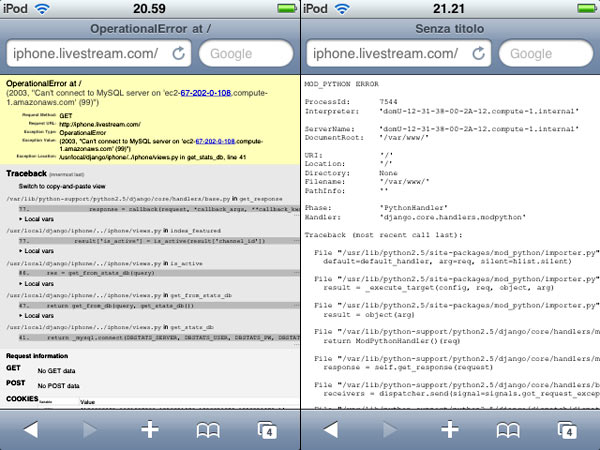Open tabs switcher on the Senza titolo page
600x450 pixels.
(x=567, y=429)
